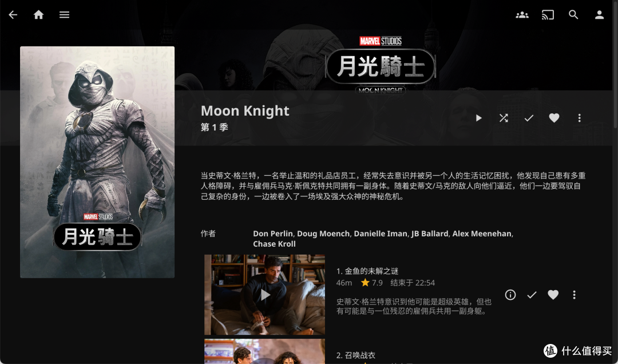The image size is (618, 364).
Task: Open the SyncPlay group icon
Action: click(x=522, y=15)
